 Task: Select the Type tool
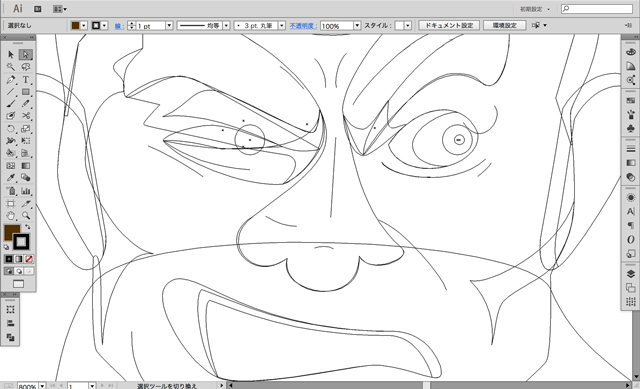[26, 80]
